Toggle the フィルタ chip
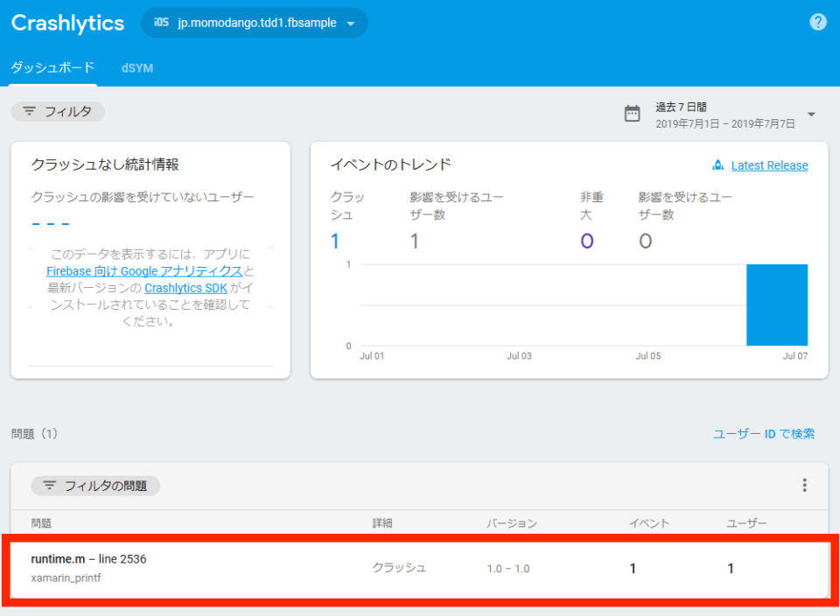Viewport: 840px width, 616px height. (x=58, y=111)
